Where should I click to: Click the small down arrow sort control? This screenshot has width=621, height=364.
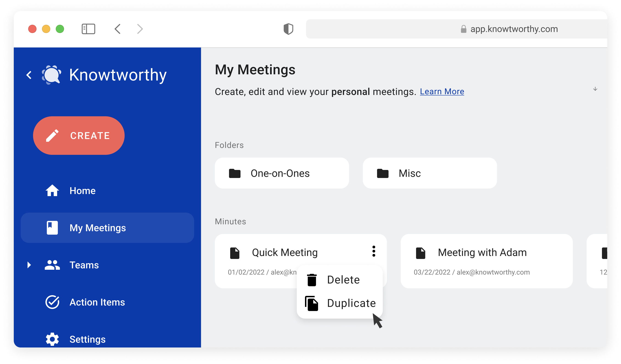tap(595, 89)
